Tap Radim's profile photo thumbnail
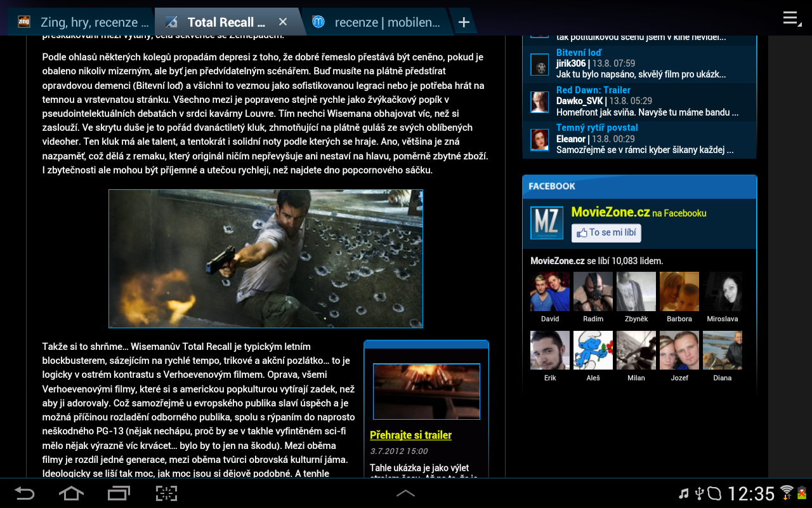 point(593,291)
